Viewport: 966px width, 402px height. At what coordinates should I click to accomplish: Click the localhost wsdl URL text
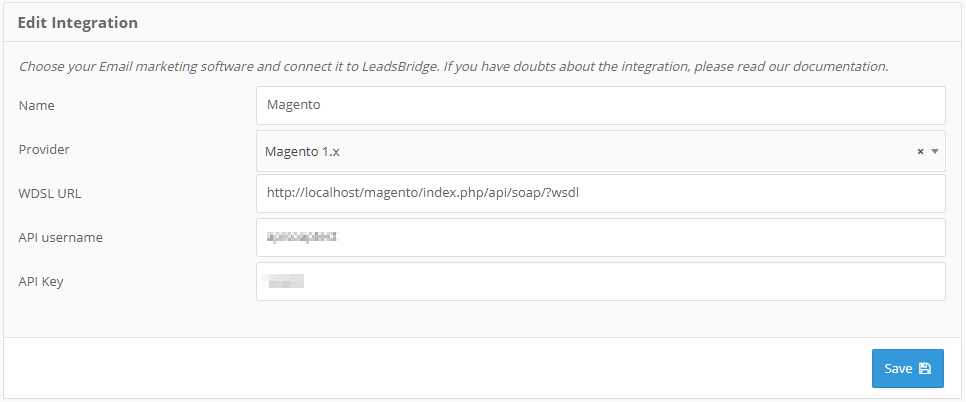(423, 193)
